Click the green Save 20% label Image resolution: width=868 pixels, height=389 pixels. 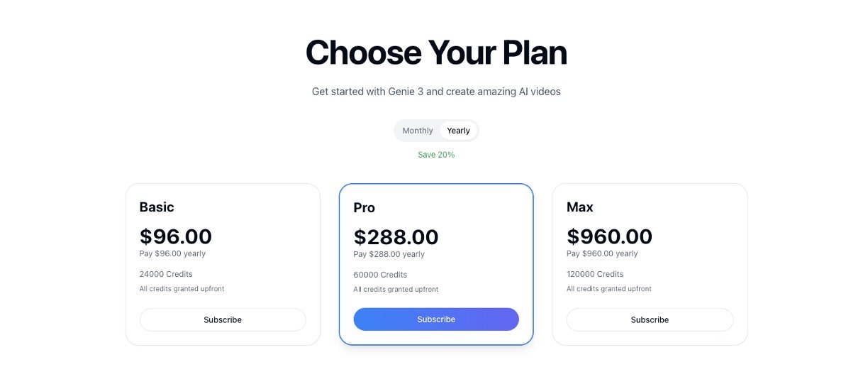click(436, 155)
